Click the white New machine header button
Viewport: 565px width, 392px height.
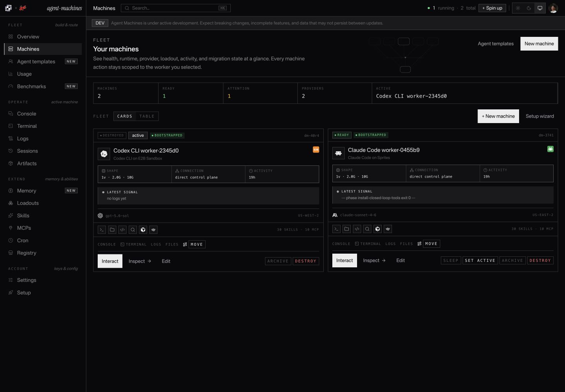(539, 44)
